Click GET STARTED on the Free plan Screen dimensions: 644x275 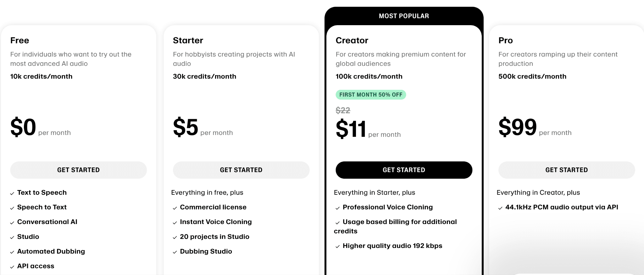(78, 170)
